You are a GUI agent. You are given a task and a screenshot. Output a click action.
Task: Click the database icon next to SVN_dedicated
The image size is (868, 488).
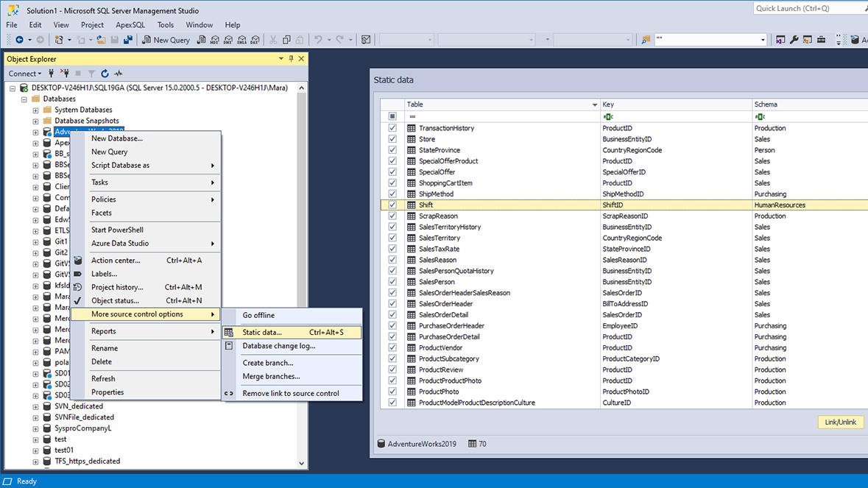tap(47, 406)
